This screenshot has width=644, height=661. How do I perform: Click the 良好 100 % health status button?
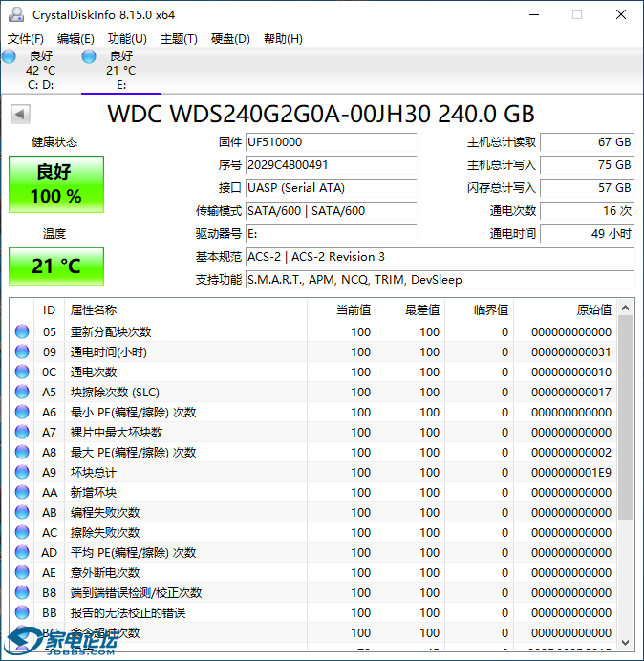[56, 184]
